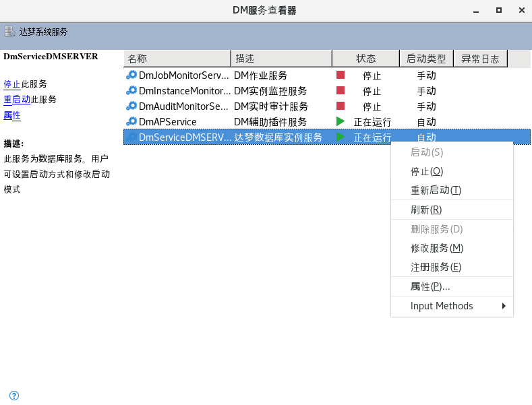Click the 停止 link in left panel
Screen dimensions: 532x405
click(x=12, y=84)
